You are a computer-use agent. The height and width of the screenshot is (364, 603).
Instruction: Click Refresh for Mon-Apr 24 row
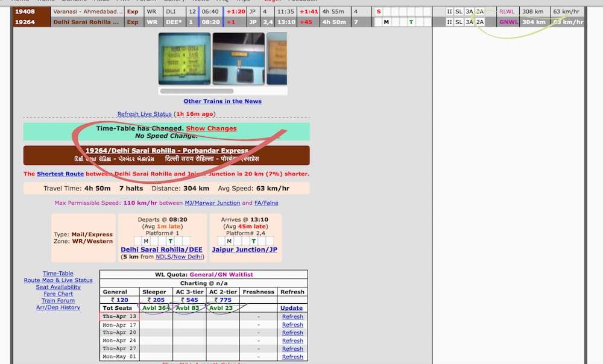coord(292,341)
